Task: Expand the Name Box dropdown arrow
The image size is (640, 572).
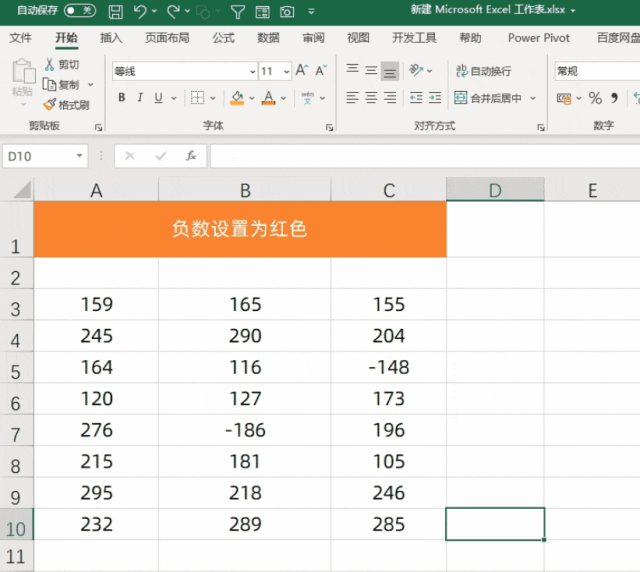Action: pos(80,157)
